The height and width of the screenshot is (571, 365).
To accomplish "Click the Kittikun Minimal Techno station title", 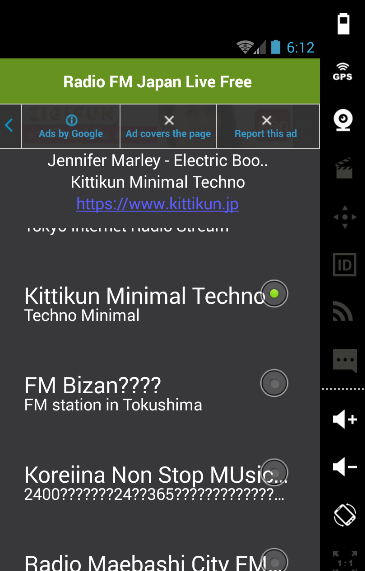I will tap(144, 296).
